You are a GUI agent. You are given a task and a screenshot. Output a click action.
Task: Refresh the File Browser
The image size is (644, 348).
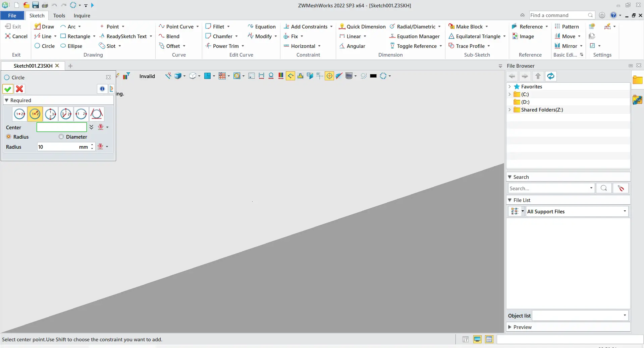pyautogui.click(x=551, y=76)
